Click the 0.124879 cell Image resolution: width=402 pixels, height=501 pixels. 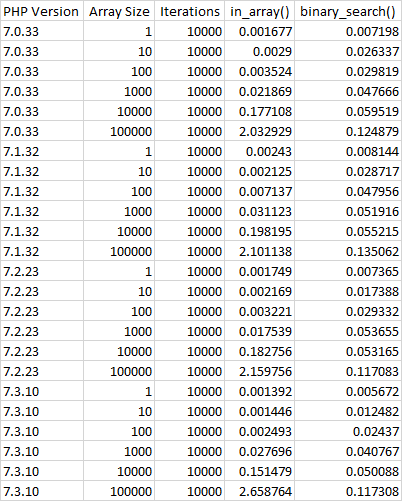pyautogui.click(x=348, y=131)
